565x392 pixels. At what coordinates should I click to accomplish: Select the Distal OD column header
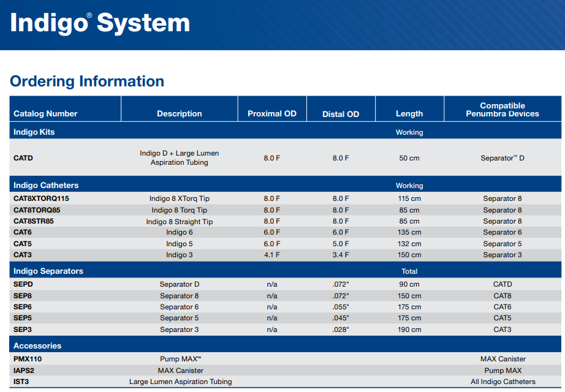tap(341, 114)
